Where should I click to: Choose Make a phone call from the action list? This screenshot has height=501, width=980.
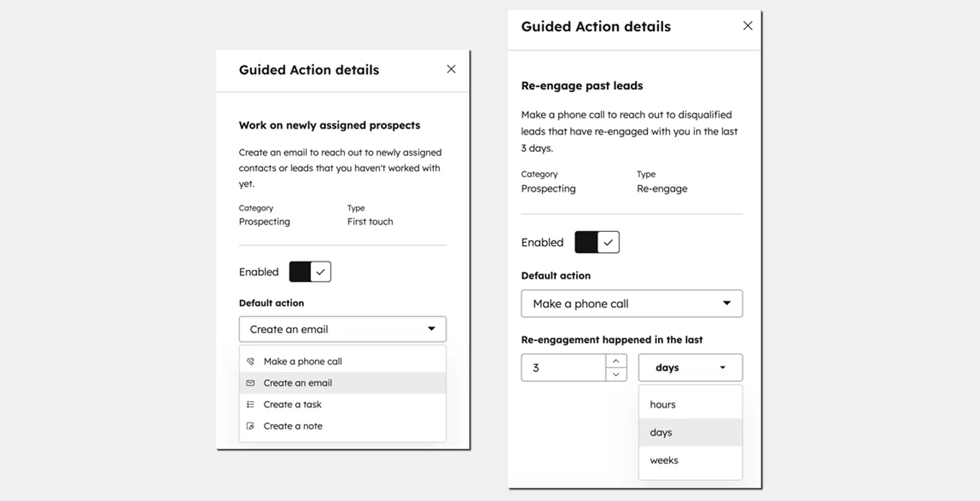coord(302,361)
